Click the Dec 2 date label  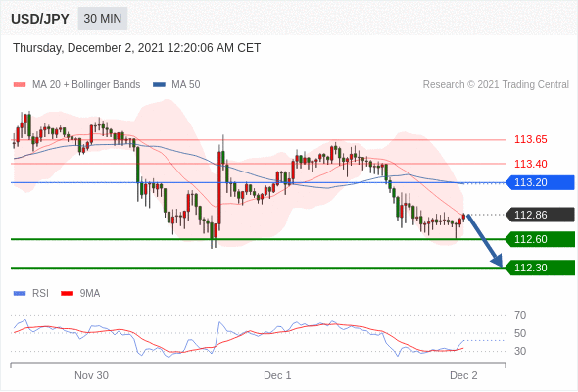[463, 375]
